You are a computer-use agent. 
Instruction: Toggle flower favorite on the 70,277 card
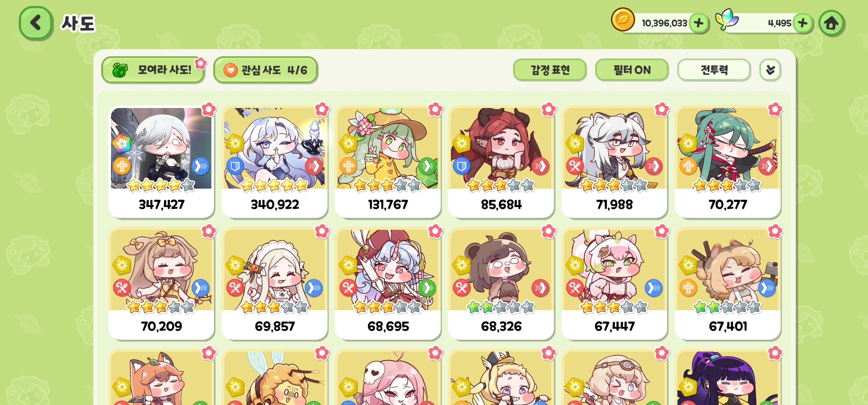(x=775, y=109)
